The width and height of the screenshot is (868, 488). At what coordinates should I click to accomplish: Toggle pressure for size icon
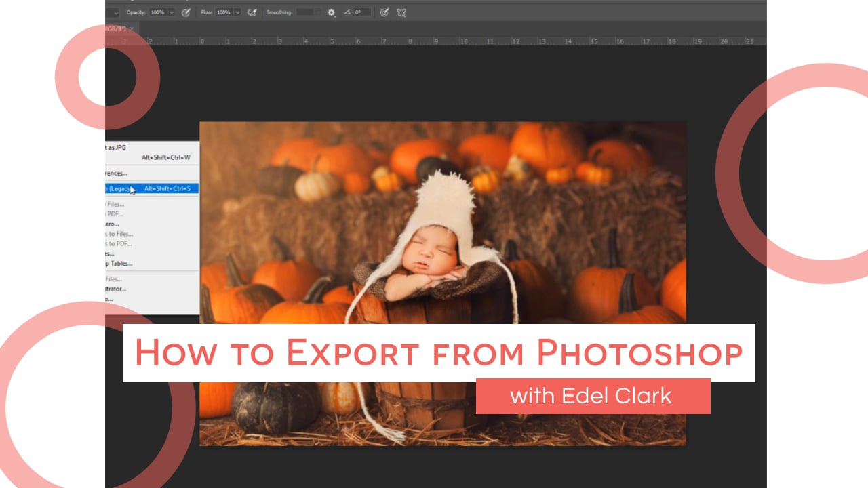[384, 12]
